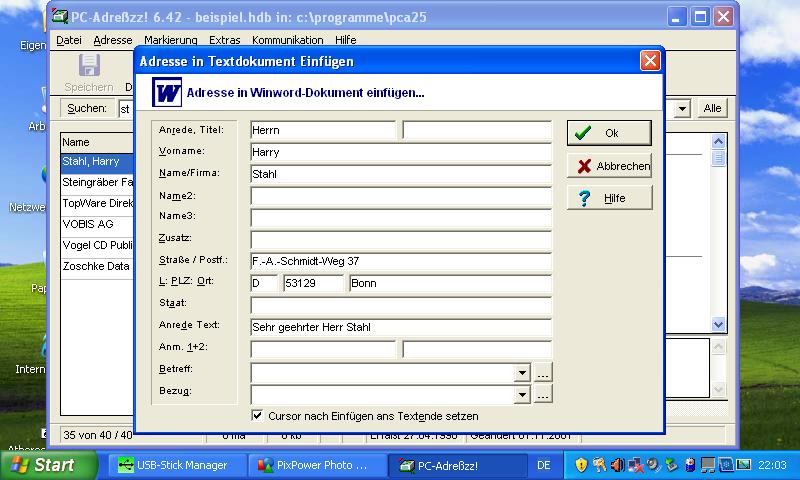This screenshot has width=800, height=480.
Task: Toggle Cursor nach Einfügen ans Textende checkbox
Action: point(258,415)
